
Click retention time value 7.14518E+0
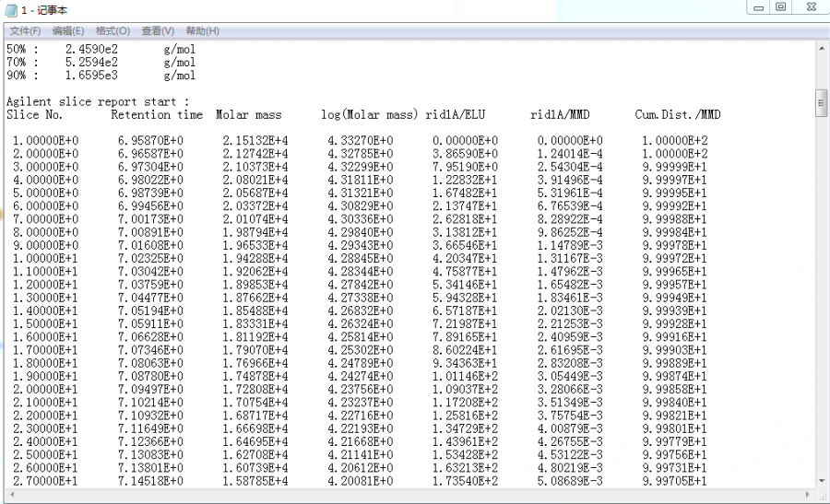(x=150, y=481)
